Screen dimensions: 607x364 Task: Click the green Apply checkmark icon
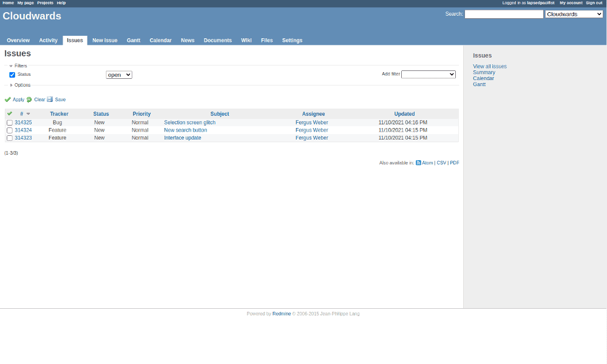pos(8,99)
